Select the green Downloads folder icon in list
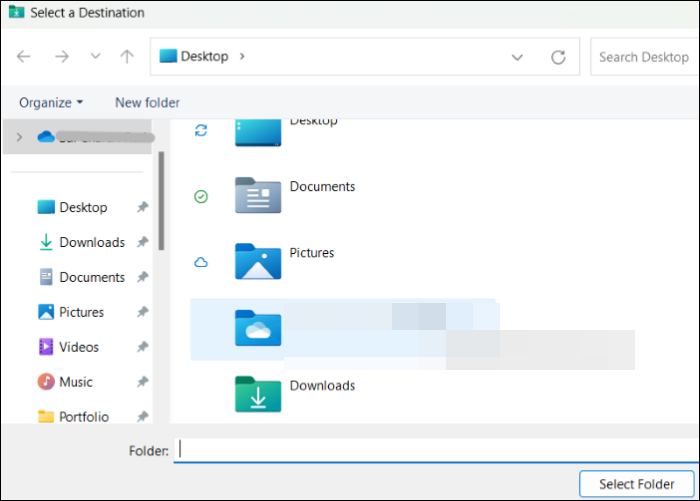700x501 pixels. [258, 394]
